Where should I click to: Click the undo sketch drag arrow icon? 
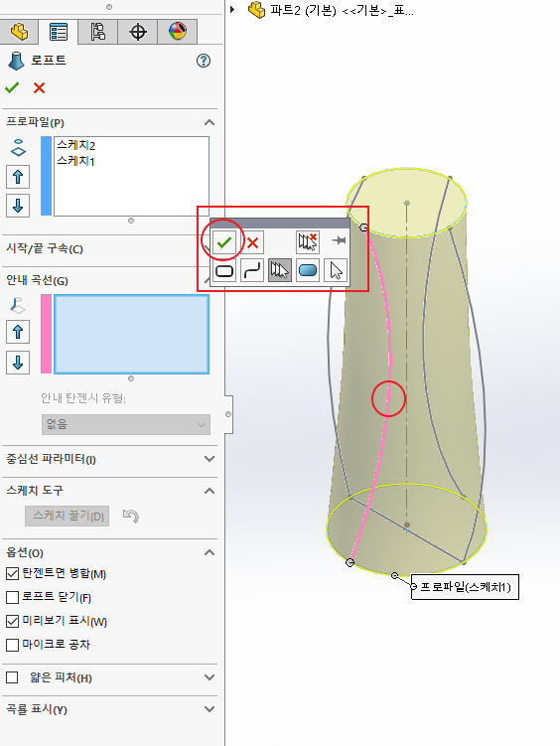coord(130,516)
